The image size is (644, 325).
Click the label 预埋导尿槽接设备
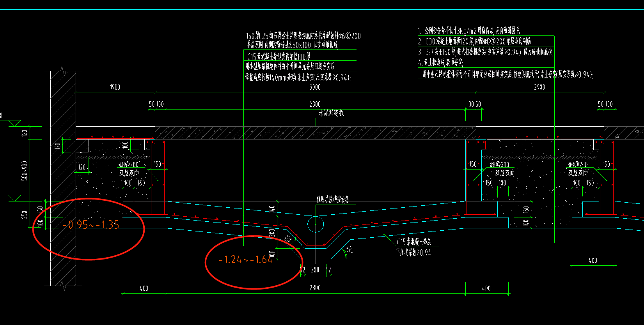point(333,200)
